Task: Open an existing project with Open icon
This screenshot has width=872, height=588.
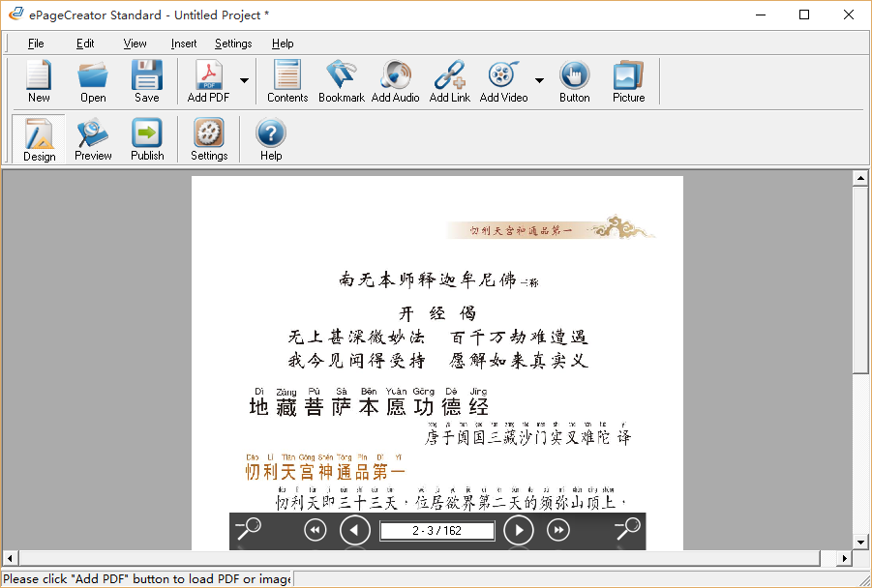Action: [x=93, y=81]
